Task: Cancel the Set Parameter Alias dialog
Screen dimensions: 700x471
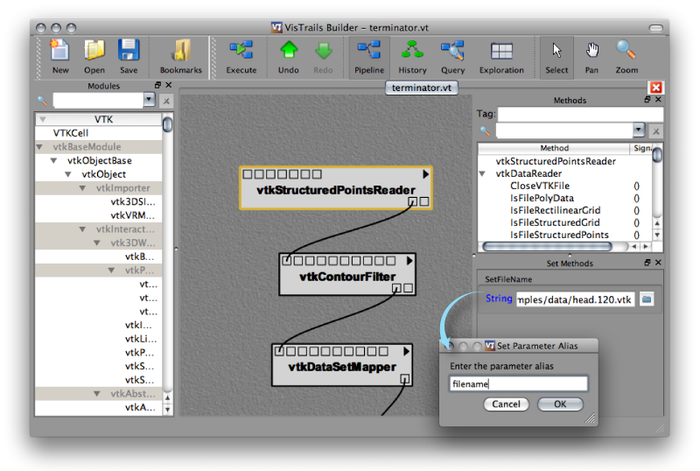Action: 506,404
